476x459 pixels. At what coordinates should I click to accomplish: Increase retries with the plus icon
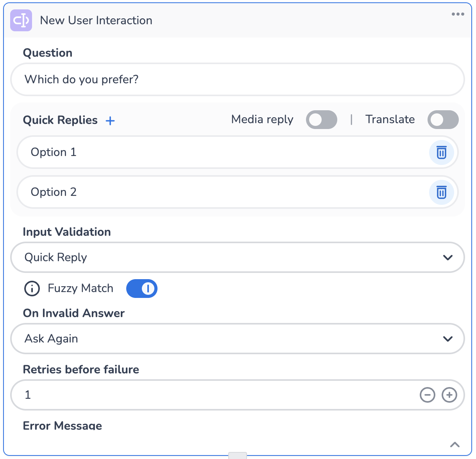coord(449,395)
